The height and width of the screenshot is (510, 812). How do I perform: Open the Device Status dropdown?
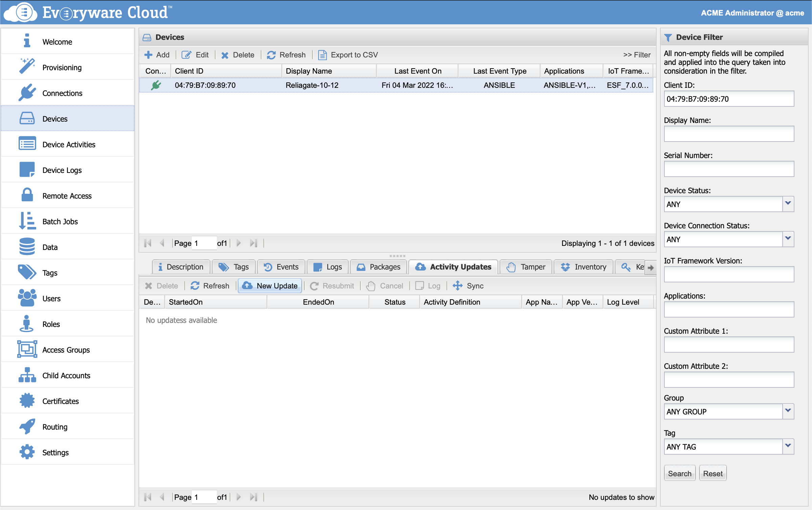tap(788, 204)
